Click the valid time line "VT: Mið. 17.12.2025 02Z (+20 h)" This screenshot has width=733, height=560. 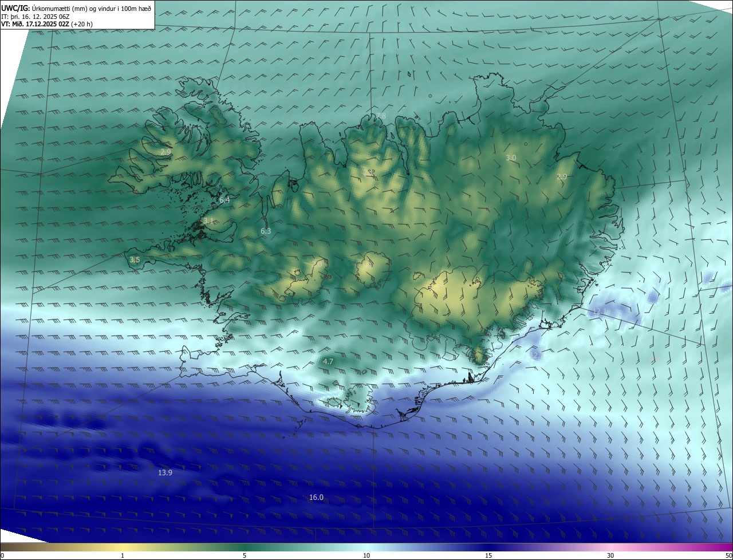(x=47, y=25)
